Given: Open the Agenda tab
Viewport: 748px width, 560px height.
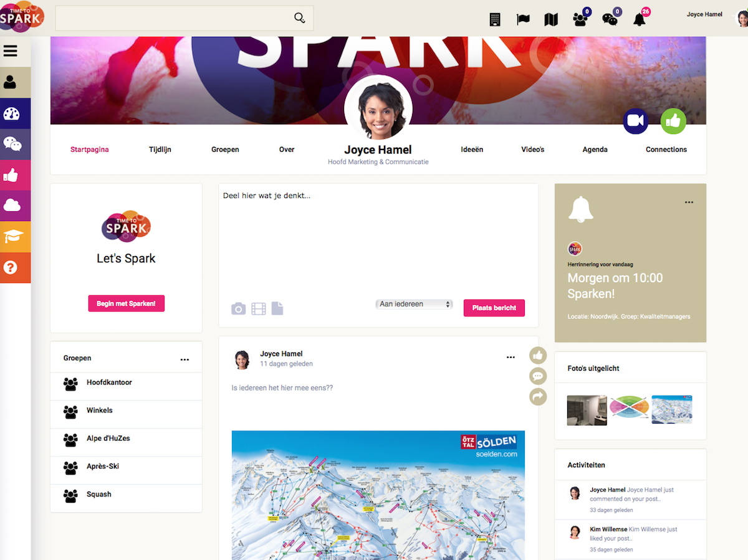Looking at the screenshot, I should click(595, 149).
